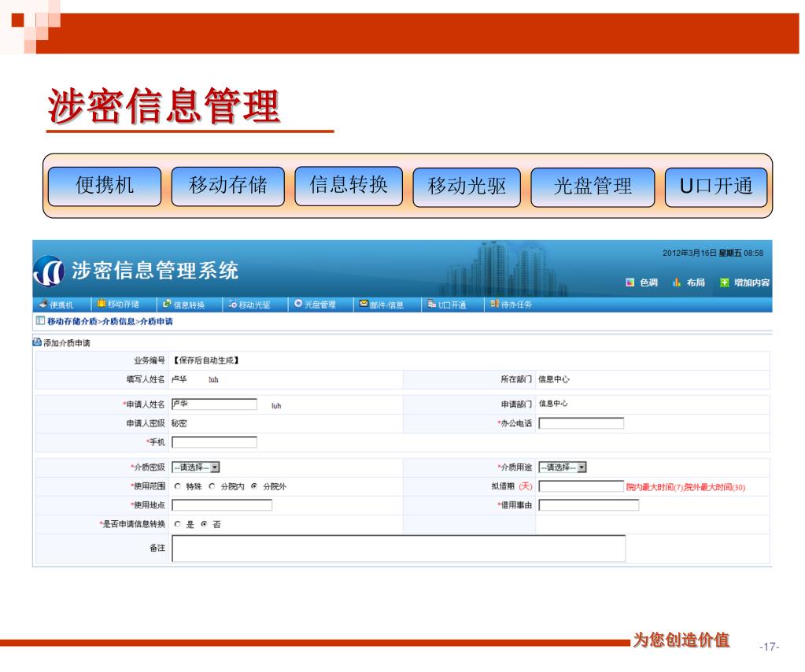
Task: Click 秘密 value of 申请人密级
Action: pos(179,423)
